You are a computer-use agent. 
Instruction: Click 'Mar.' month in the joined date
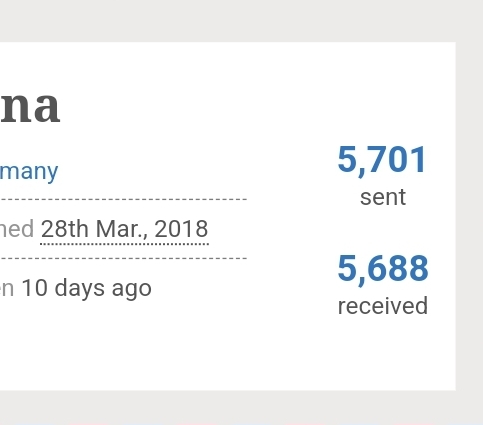[122, 230]
